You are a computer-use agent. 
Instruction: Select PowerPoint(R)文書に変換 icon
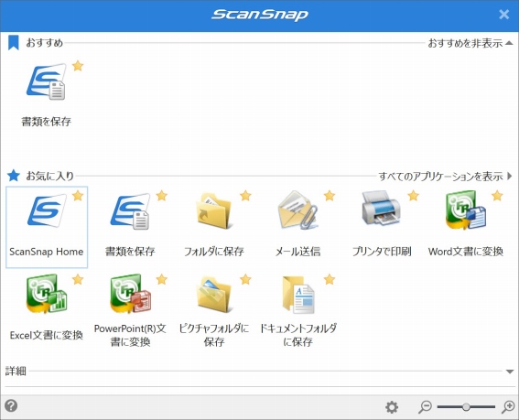[130, 294]
